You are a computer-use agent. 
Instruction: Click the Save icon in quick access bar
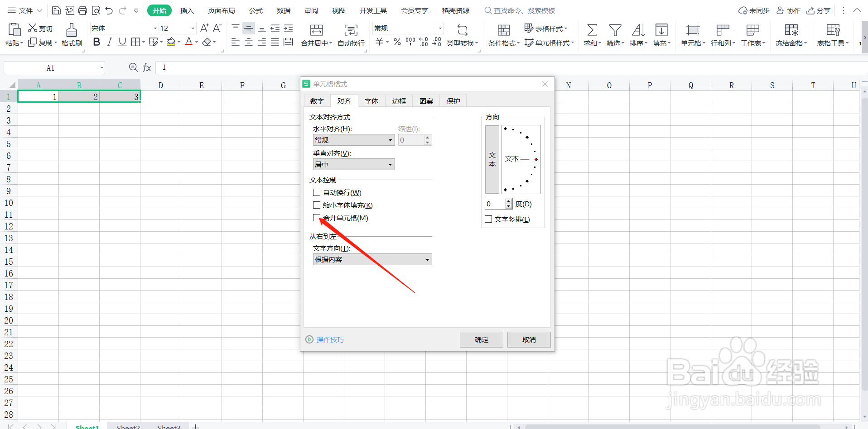56,10
